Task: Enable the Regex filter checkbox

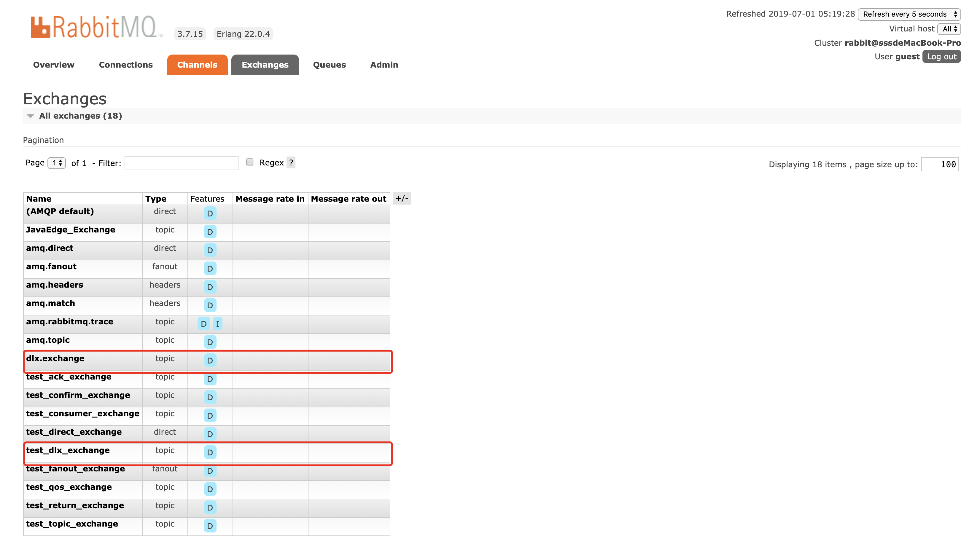Action: (249, 162)
